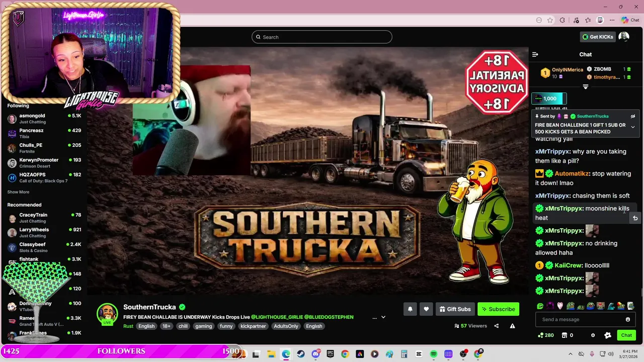This screenshot has height=362, width=644.
Task: Open browser favorites list icon
Action: (x=588, y=20)
